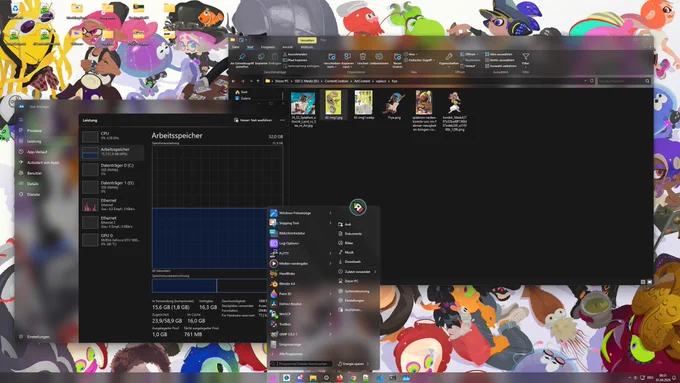
Task: Open Prozesse page in Task Manager
Action: pos(34,131)
